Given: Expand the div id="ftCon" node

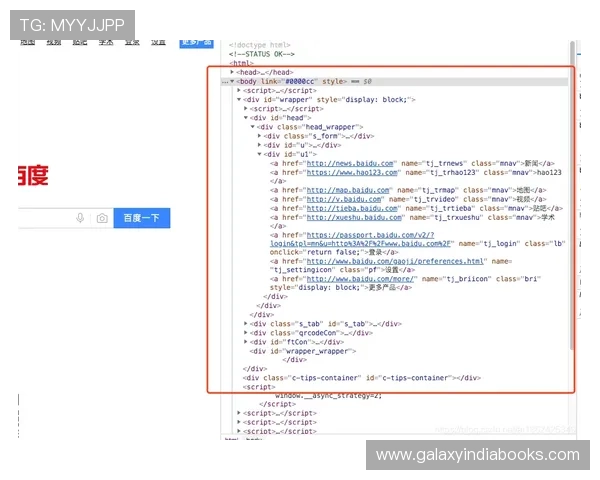Looking at the screenshot, I should [x=246, y=342].
